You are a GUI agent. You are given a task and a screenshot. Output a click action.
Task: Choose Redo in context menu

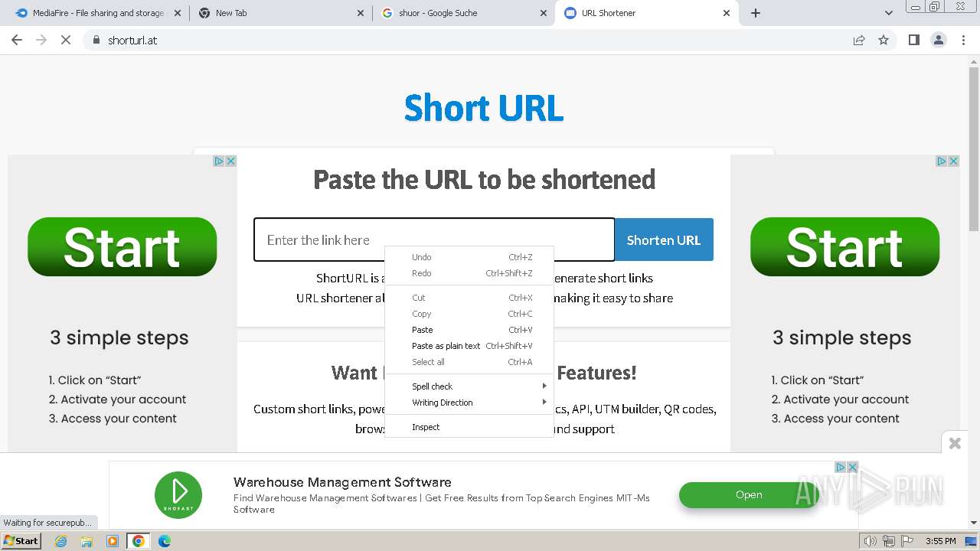(469, 273)
